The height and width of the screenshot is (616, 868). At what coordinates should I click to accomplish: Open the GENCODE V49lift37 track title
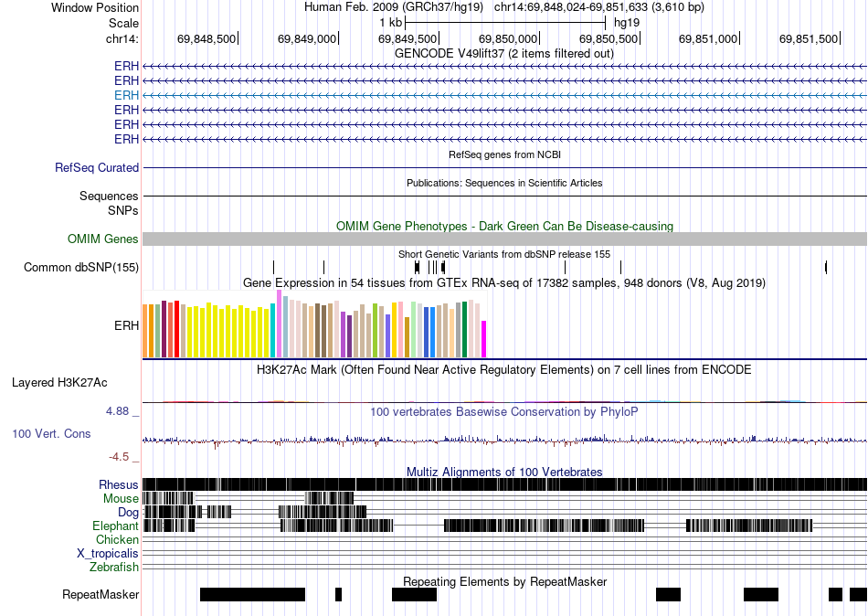pyautogui.click(x=503, y=53)
